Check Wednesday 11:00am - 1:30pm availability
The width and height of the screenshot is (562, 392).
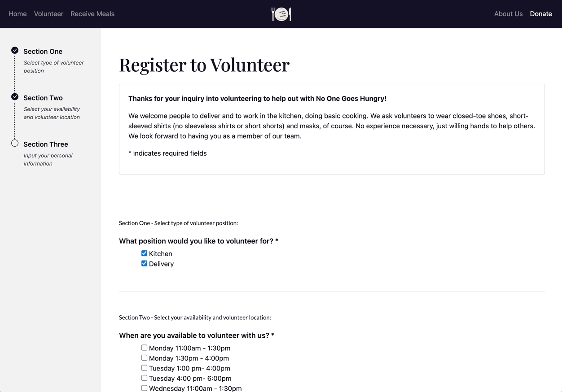point(144,388)
